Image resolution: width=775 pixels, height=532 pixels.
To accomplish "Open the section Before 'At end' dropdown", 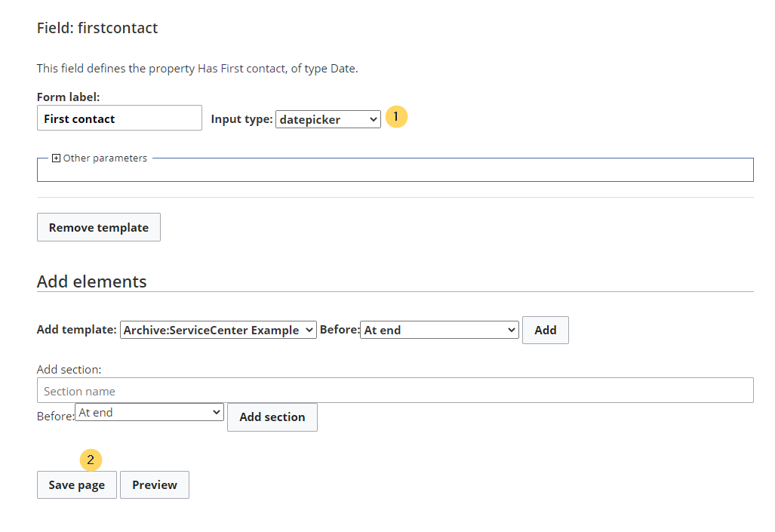I will (x=149, y=412).
